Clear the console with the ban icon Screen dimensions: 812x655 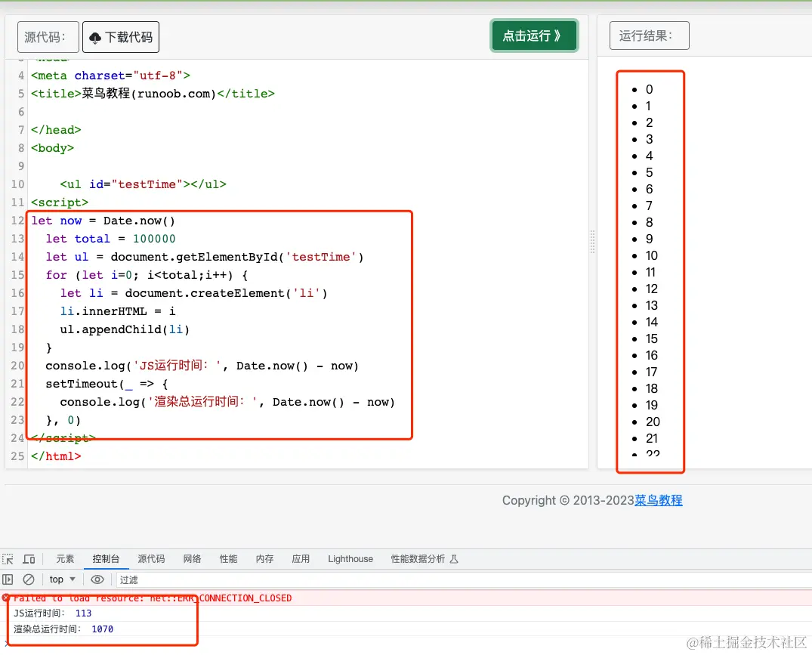pos(29,579)
